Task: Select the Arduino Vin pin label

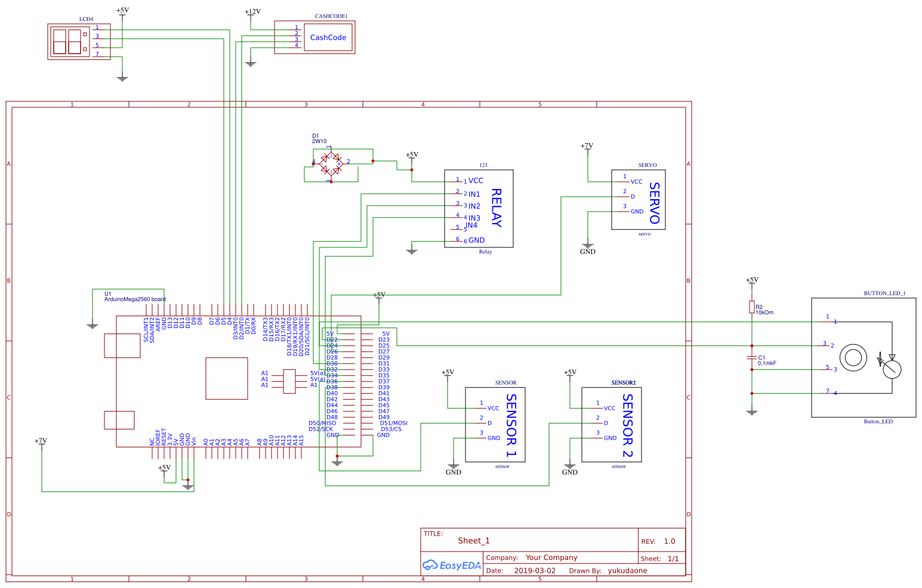Action: [194, 442]
